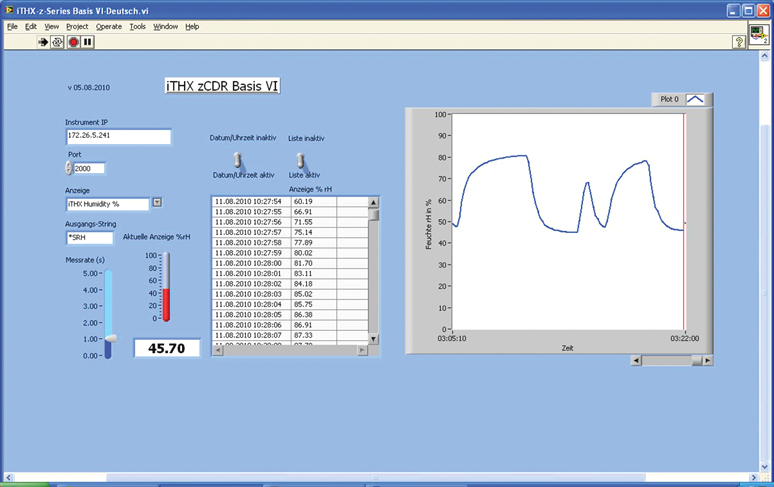Click the iTHX zCDR Basis VI title

(222, 86)
